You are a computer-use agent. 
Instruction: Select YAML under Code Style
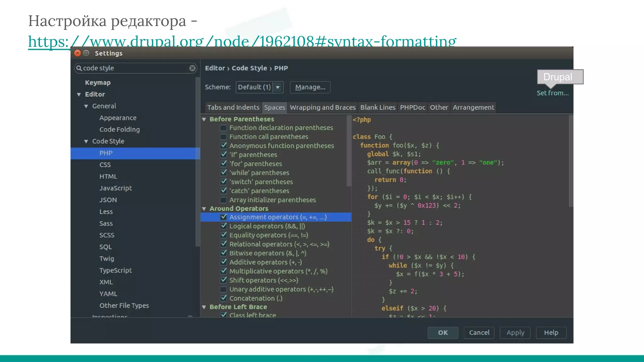coord(108,294)
